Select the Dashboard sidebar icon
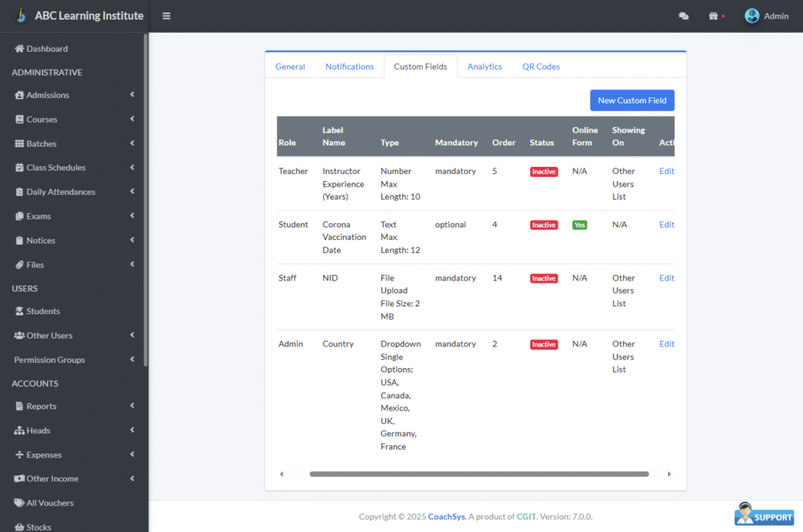Screen dimensions: 803x532 17,48
